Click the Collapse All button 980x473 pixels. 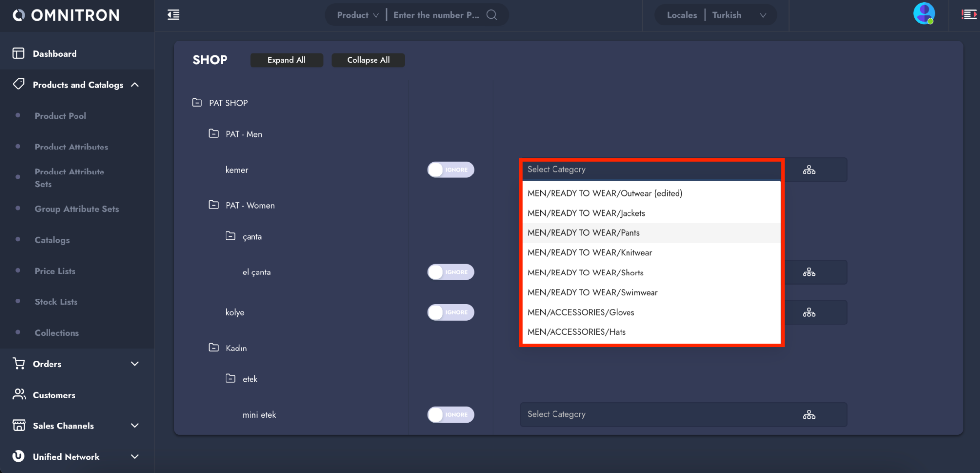(368, 60)
